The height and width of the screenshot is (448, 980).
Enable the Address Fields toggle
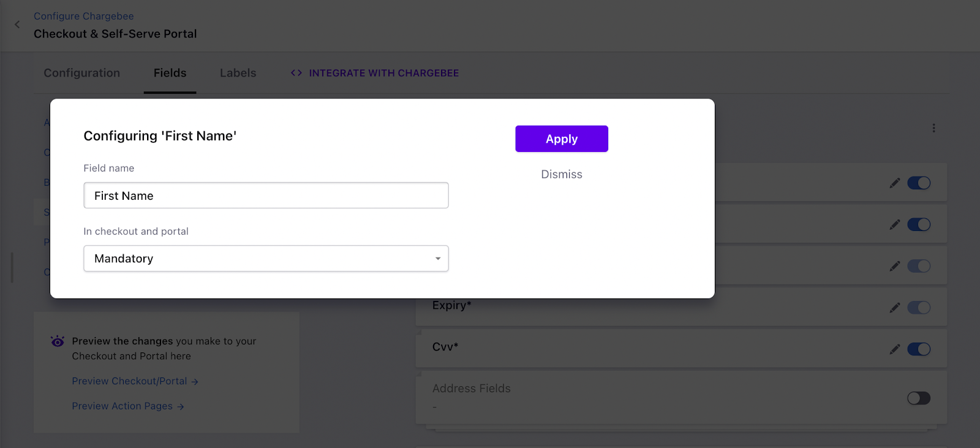point(919,398)
